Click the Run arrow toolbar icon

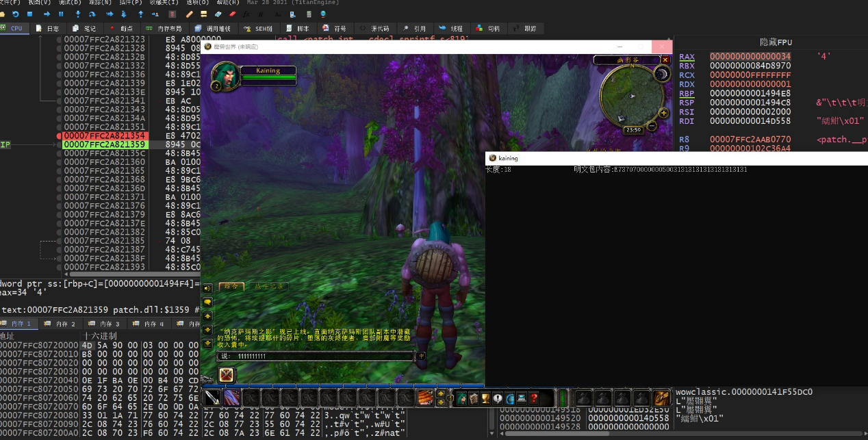[x=47, y=14]
